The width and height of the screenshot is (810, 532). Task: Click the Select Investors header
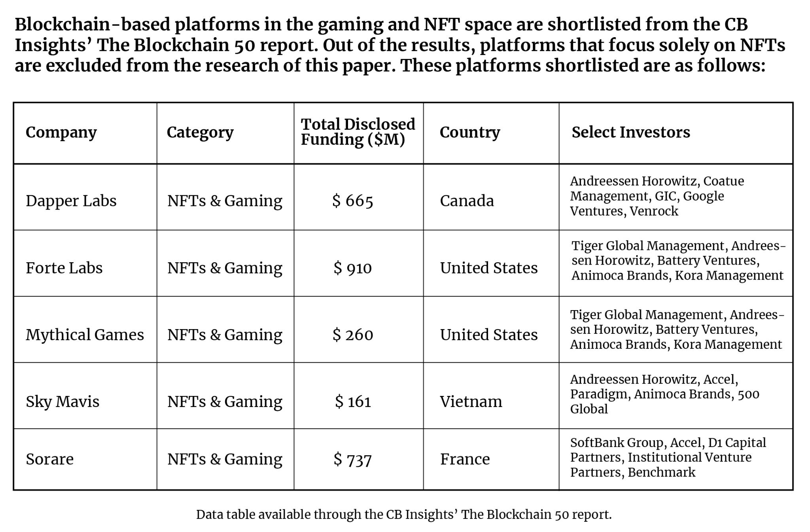pos(631,132)
